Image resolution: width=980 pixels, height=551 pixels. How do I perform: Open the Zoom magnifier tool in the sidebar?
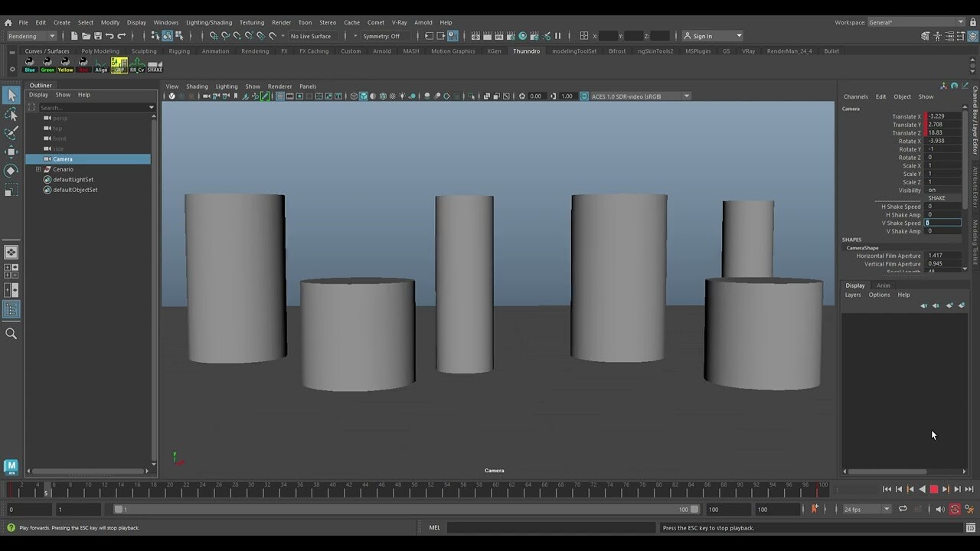pyautogui.click(x=11, y=333)
